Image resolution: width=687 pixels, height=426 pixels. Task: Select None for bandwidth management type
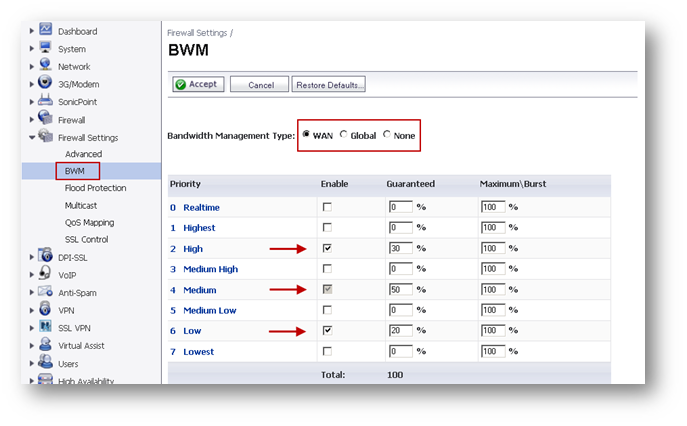click(386, 134)
